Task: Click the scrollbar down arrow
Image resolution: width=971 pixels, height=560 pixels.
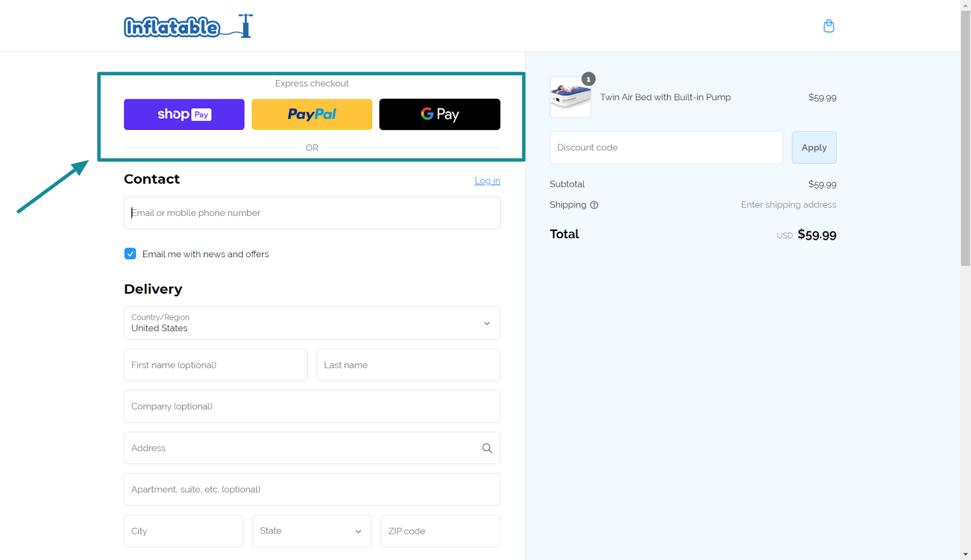Action: tap(966, 554)
